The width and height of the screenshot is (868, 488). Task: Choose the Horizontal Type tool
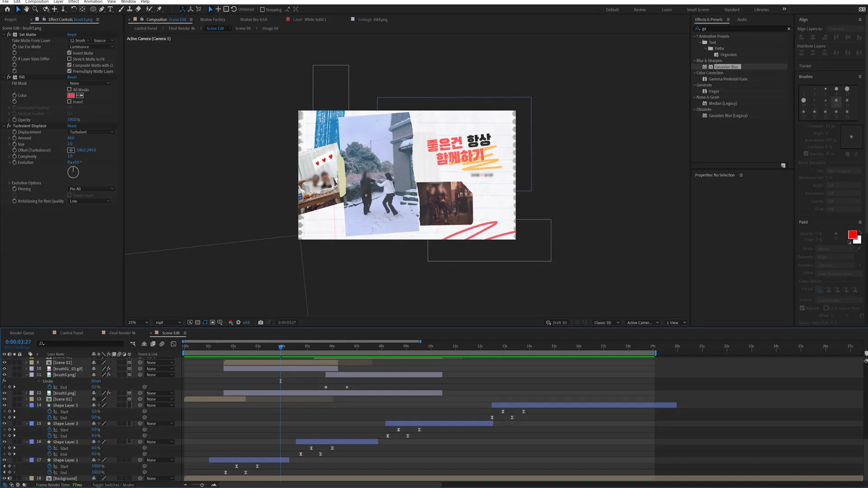110,9
